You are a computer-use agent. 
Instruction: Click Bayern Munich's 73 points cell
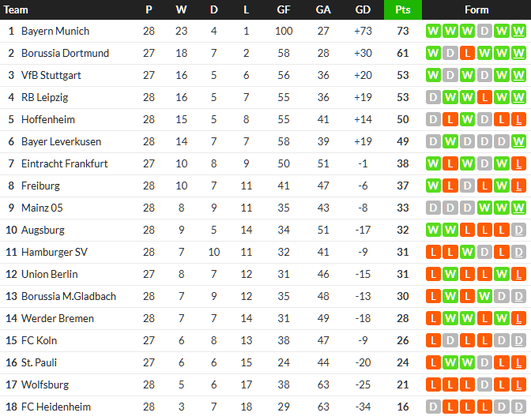click(x=403, y=31)
